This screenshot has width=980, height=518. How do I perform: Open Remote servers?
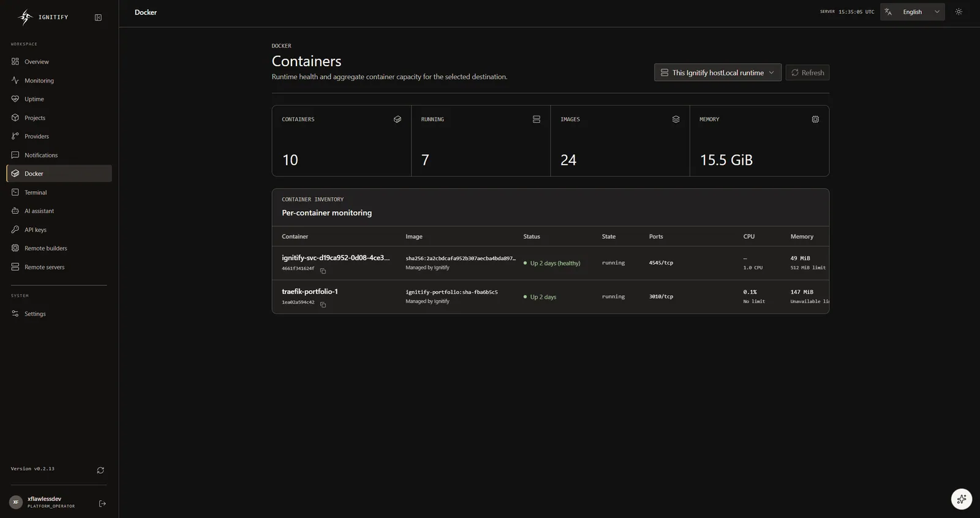point(59,267)
